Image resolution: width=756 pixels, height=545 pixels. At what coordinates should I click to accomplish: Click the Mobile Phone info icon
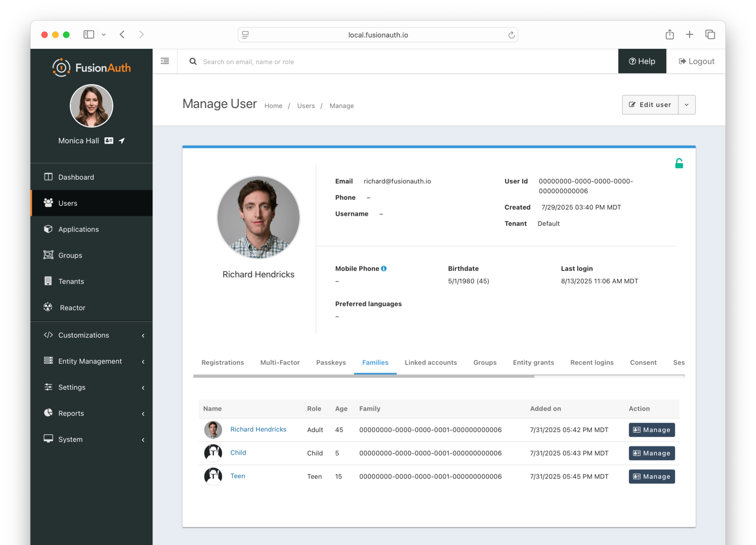(x=384, y=268)
